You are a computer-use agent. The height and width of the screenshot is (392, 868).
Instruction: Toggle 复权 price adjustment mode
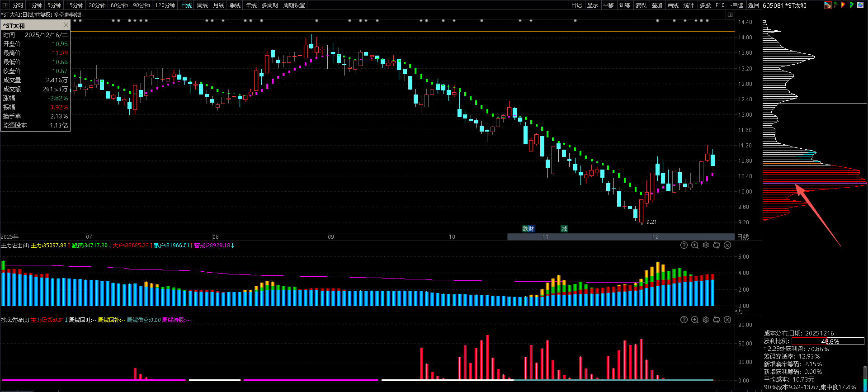tap(641, 5)
